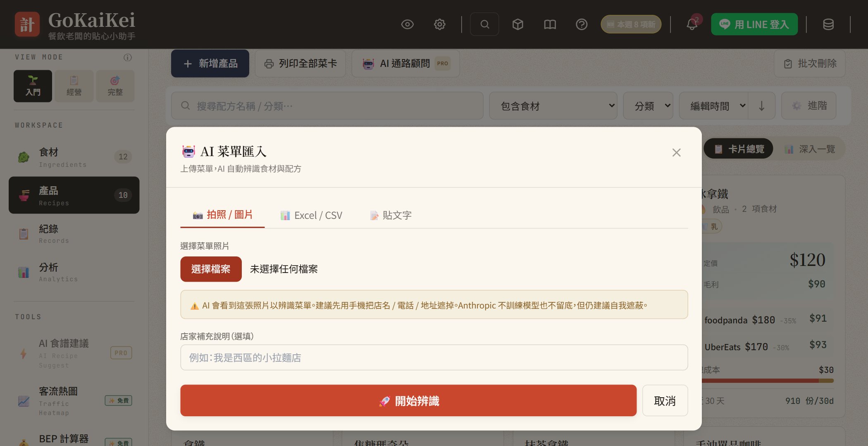Click the 10 count badge on 產品
Image resolution: width=868 pixels, height=446 pixels.
pyautogui.click(x=123, y=195)
